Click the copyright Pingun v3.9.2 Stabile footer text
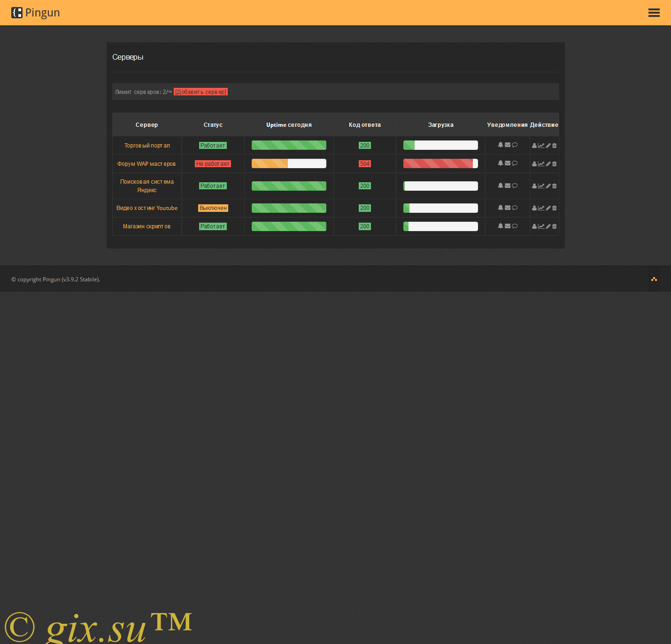Screen dimensions: 671x644 56,279
